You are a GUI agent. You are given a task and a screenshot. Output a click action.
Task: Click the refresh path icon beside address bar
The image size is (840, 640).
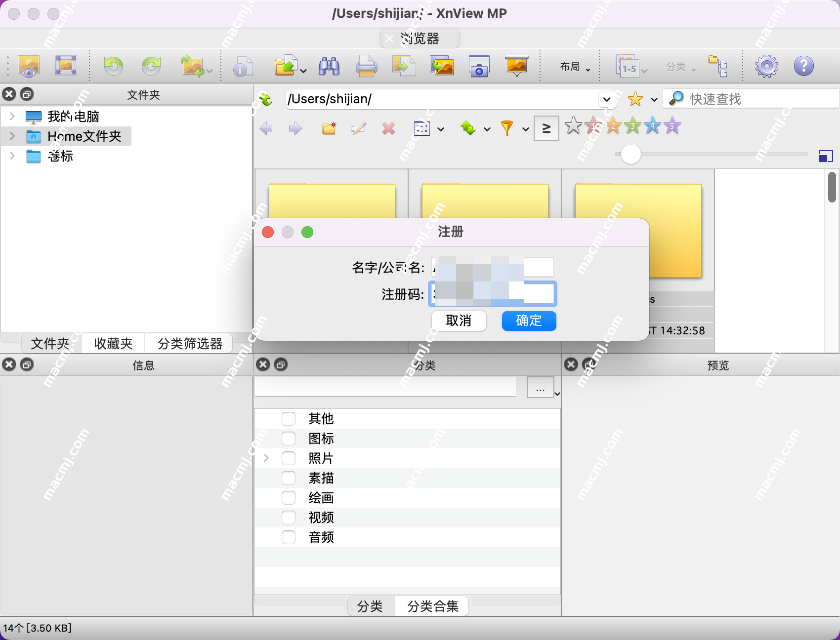tap(266, 99)
